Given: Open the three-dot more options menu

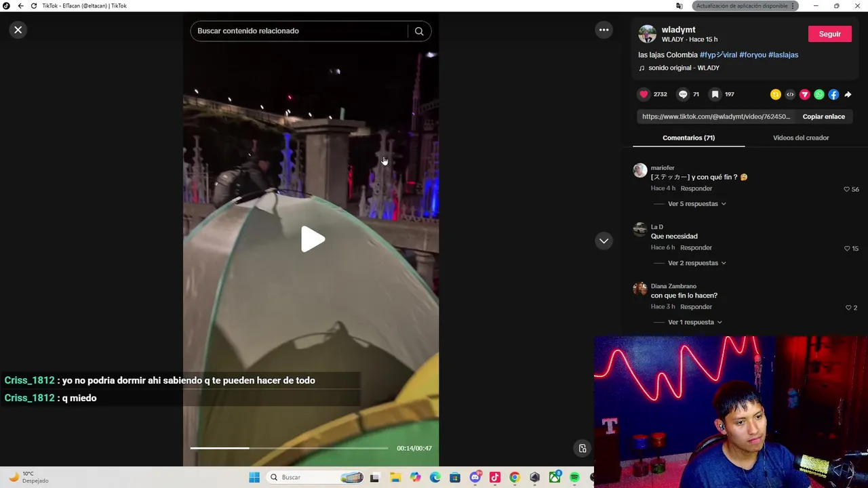Looking at the screenshot, I should pyautogui.click(x=604, y=30).
